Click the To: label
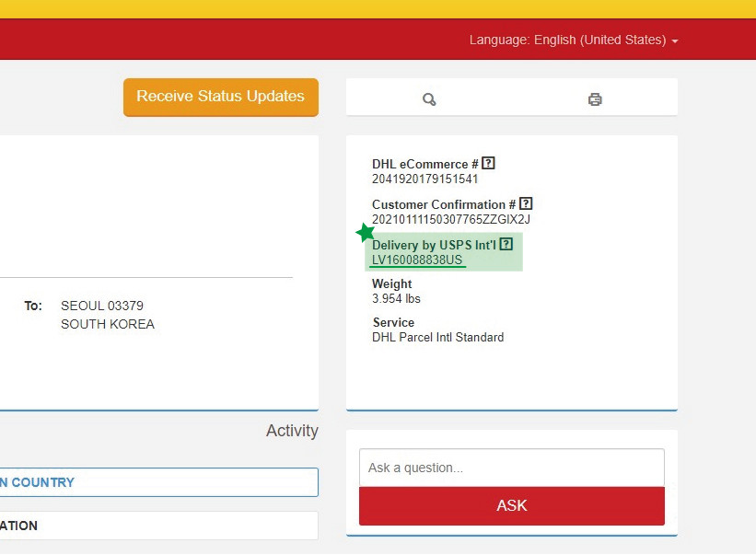756x555 pixels. [33, 306]
